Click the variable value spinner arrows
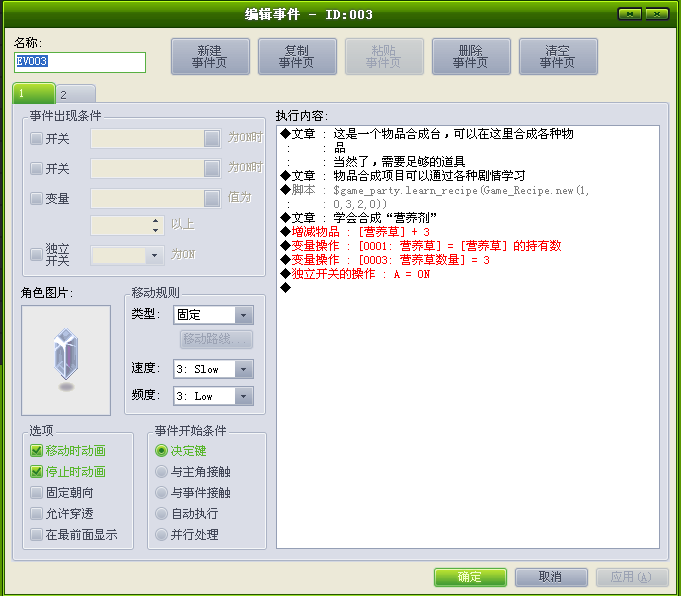The width and height of the screenshot is (681, 596). coord(156,225)
